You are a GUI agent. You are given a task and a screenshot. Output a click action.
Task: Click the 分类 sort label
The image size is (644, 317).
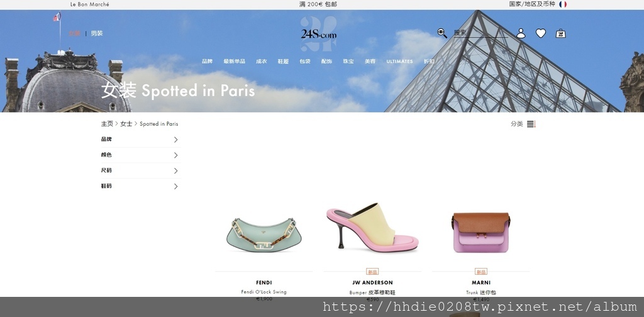(x=517, y=124)
